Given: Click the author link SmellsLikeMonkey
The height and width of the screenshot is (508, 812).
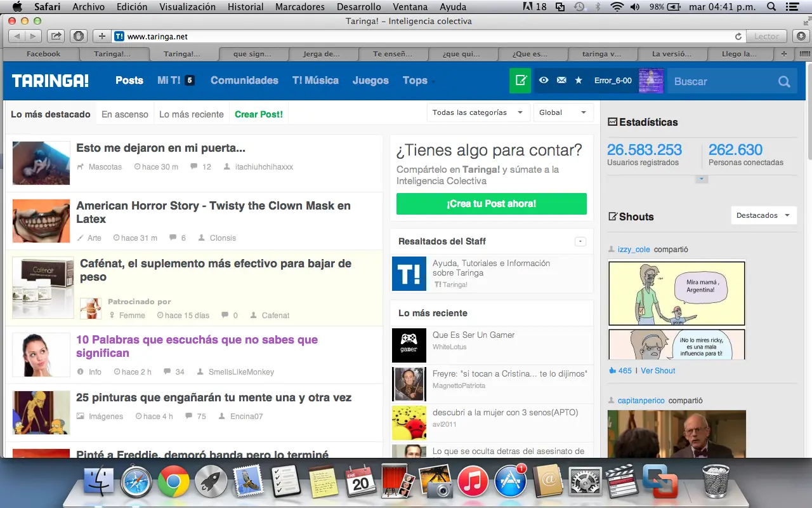Looking at the screenshot, I should [x=241, y=372].
